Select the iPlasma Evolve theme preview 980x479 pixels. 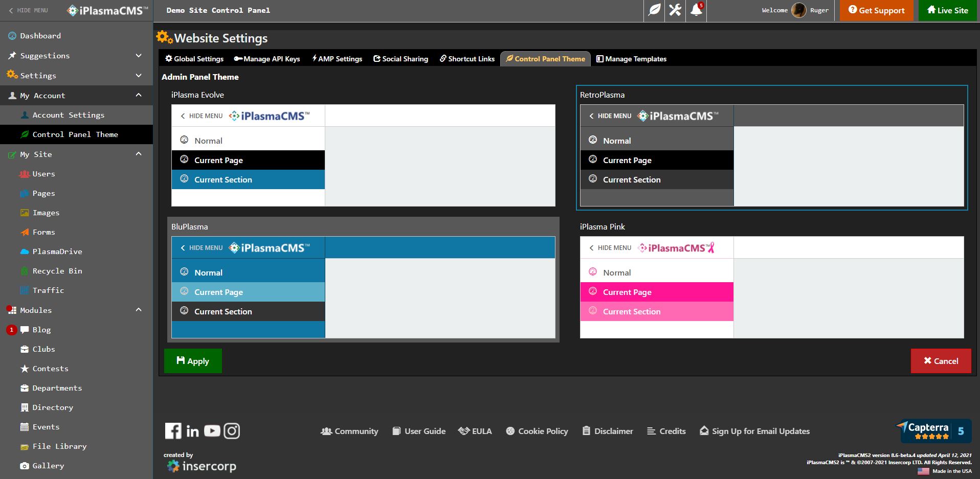[x=363, y=155]
